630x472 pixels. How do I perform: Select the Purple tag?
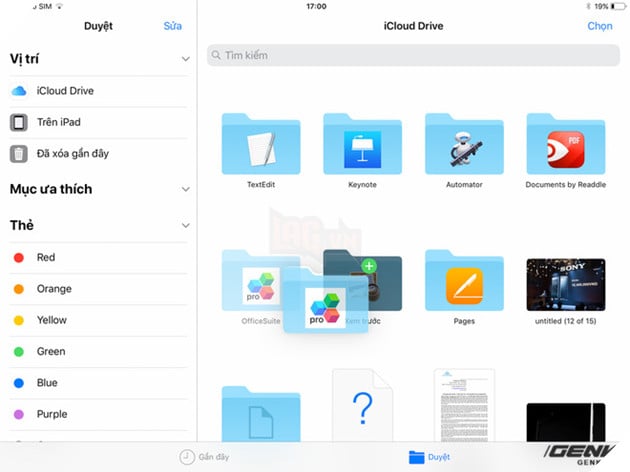point(50,414)
